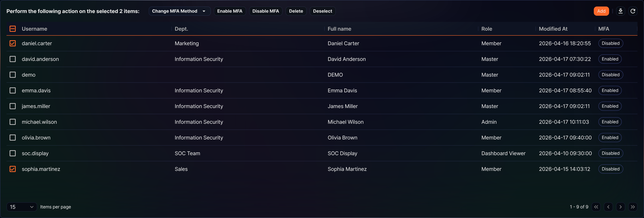Click the Dashboard Viewer role cell
The width and height of the screenshot is (644, 218).
point(503,153)
